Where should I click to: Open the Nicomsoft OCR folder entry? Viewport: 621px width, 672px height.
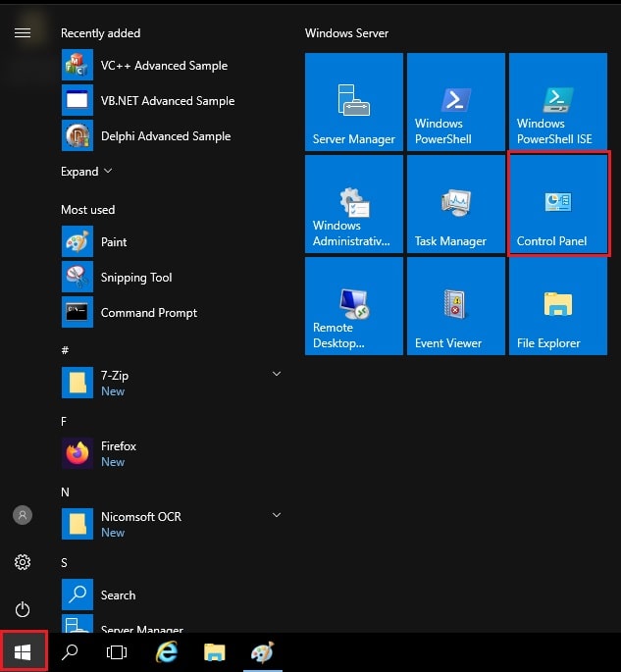coord(172,524)
